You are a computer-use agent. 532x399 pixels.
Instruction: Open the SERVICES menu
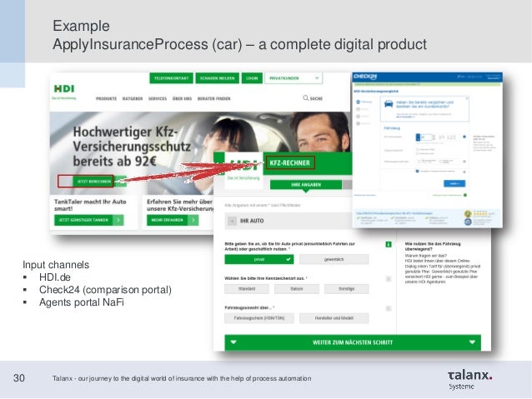point(158,98)
